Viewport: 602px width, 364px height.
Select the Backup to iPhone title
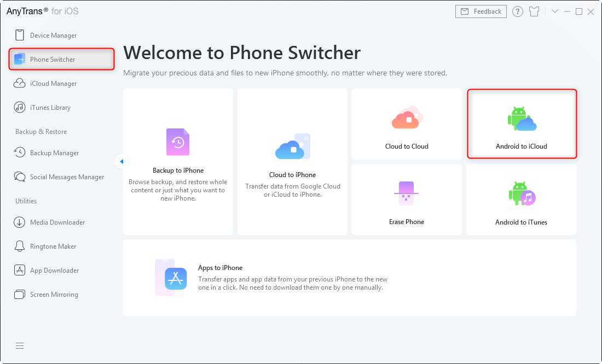(x=178, y=171)
